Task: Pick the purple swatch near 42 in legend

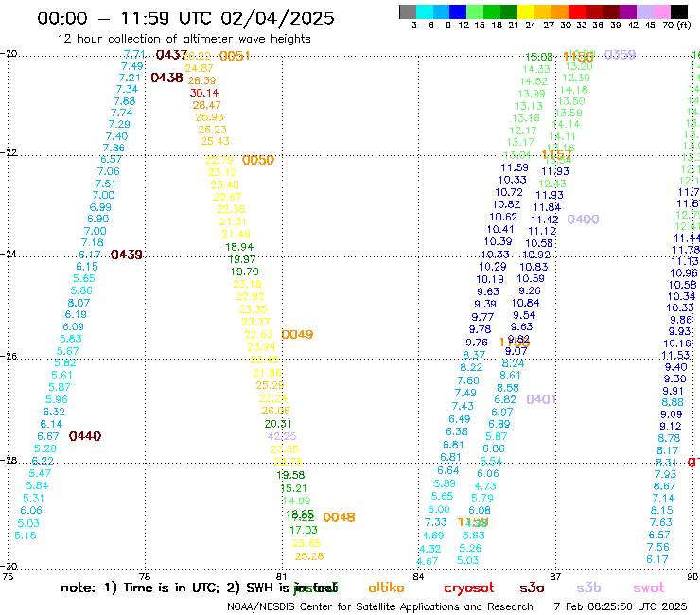Action: (628, 11)
